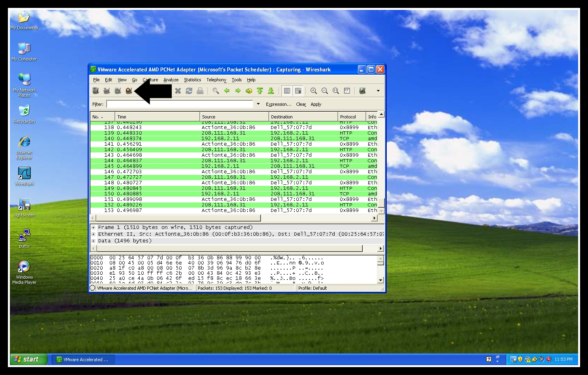The image size is (588, 375).
Task: Click the Start button on taskbar
Action: pyautogui.click(x=28, y=359)
